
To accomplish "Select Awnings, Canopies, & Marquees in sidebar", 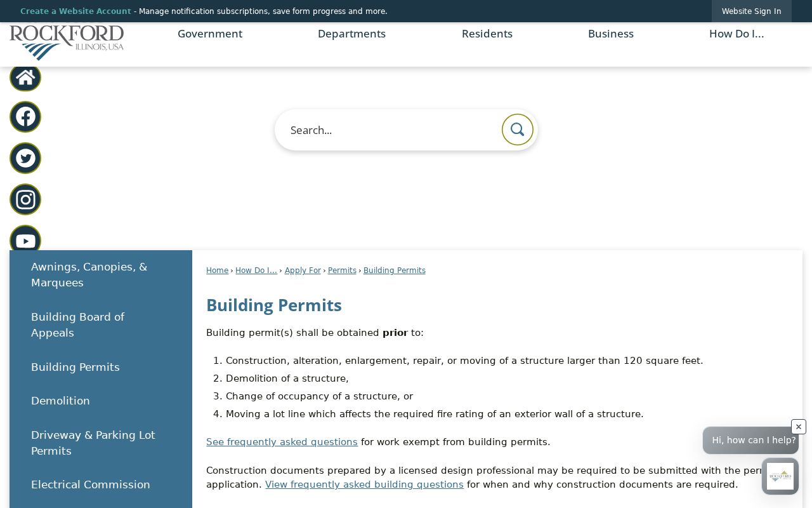I will pyautogui.click(x=101, y=274).
